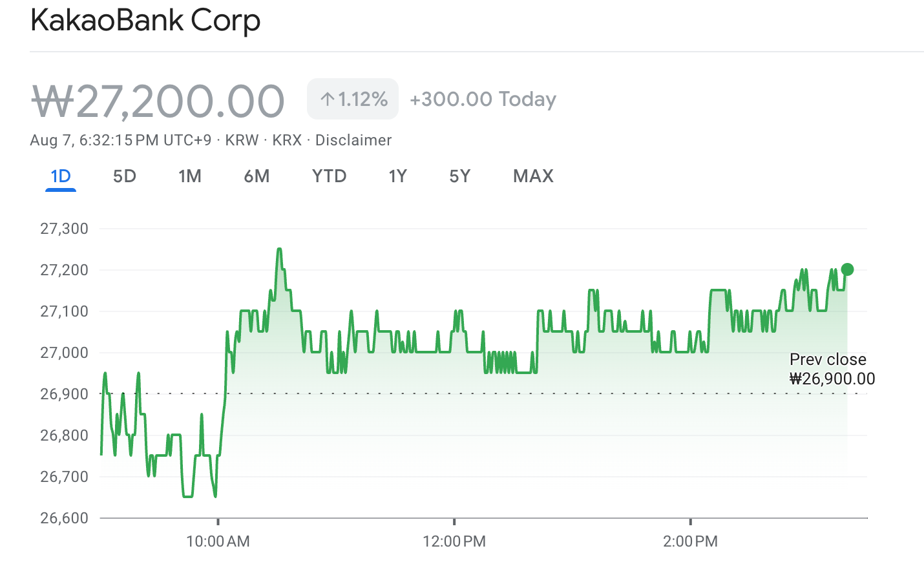924x575 pixels.
Task: Select the 1Y time range
Action: click(397, 176)
